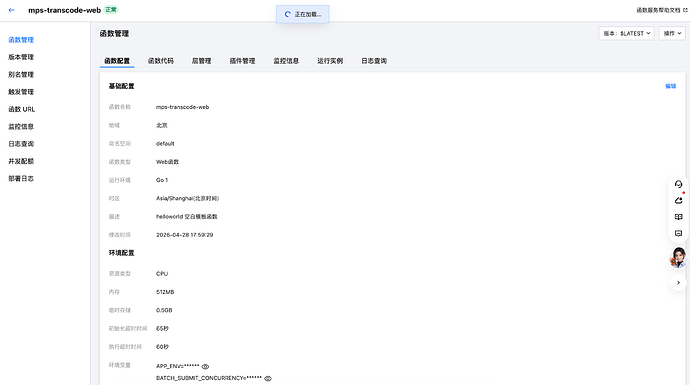Click the resource type value CPU
Viewport: 690px width, 385px height.
click(162, 274)
